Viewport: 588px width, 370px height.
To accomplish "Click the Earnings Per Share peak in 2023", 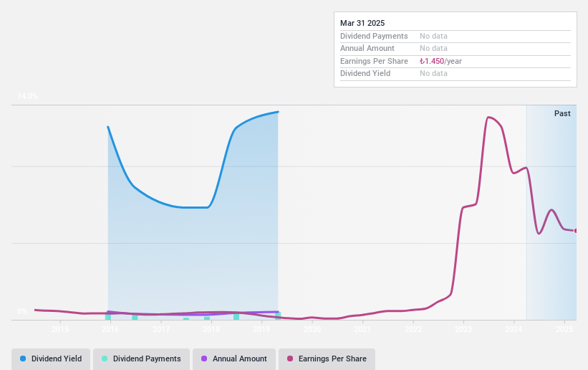I will pyautogui.click(x=488, y=118).
